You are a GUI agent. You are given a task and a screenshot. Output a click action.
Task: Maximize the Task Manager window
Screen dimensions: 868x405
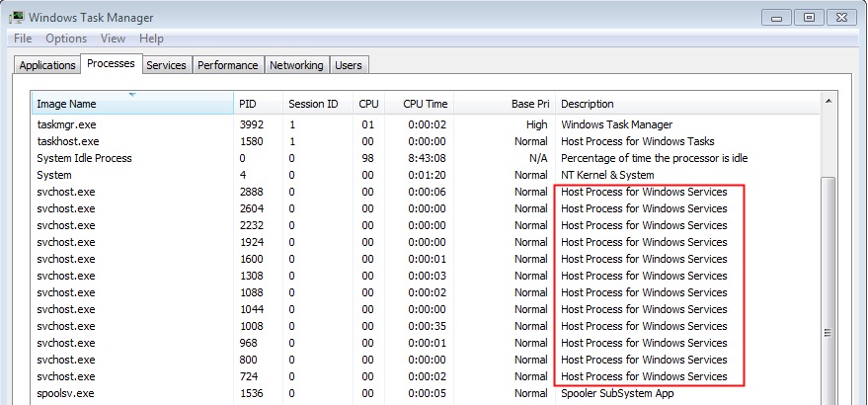click(809, 19)
